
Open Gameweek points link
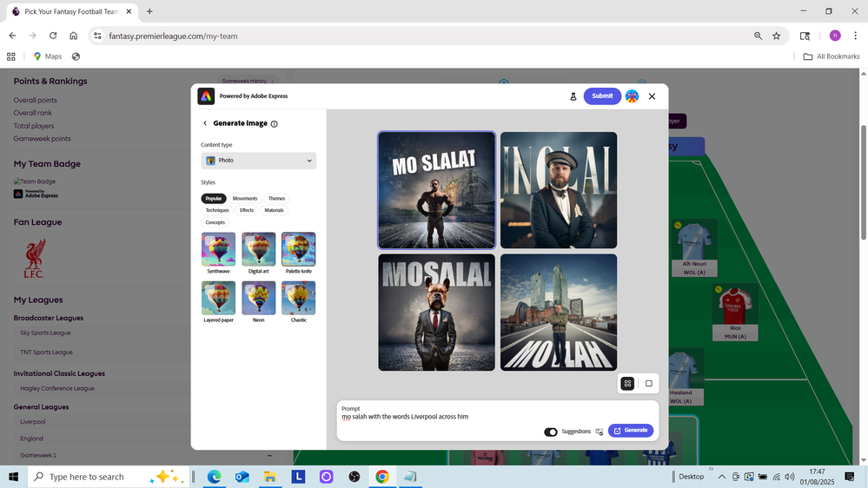(42, 139)
